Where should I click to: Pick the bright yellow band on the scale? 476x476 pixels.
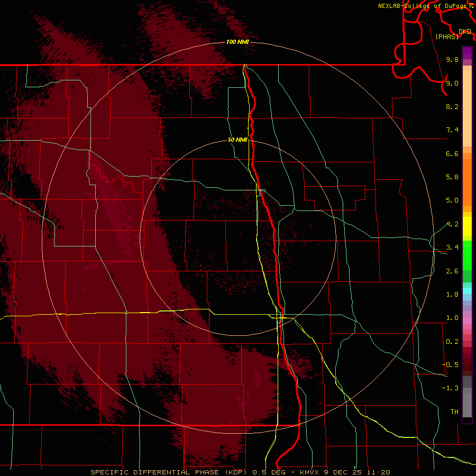[x=467, y=226]
